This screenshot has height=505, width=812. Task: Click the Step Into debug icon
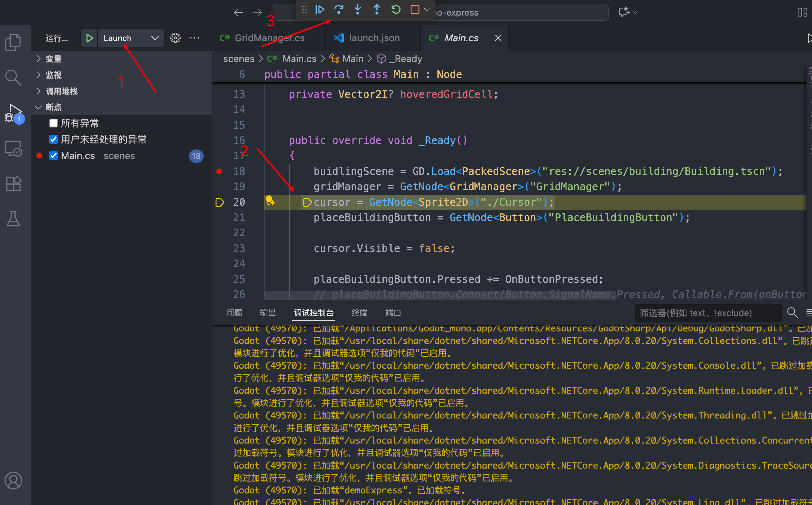(358, 10)
